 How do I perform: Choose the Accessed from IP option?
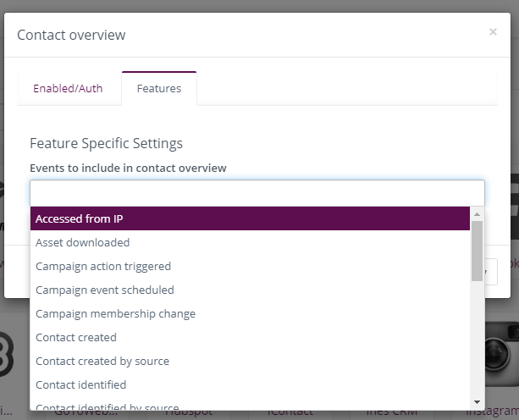250,218
